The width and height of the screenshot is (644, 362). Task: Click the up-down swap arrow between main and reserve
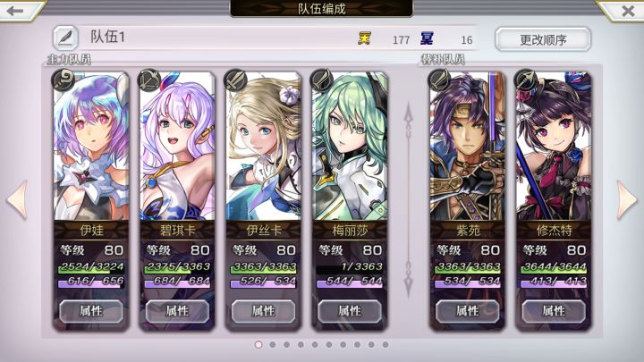click(408, 199)
